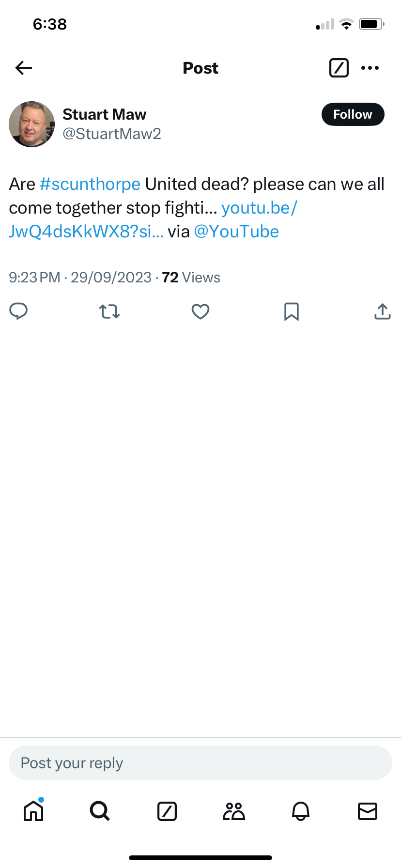Like the post with the heart icon

point(200,311)
